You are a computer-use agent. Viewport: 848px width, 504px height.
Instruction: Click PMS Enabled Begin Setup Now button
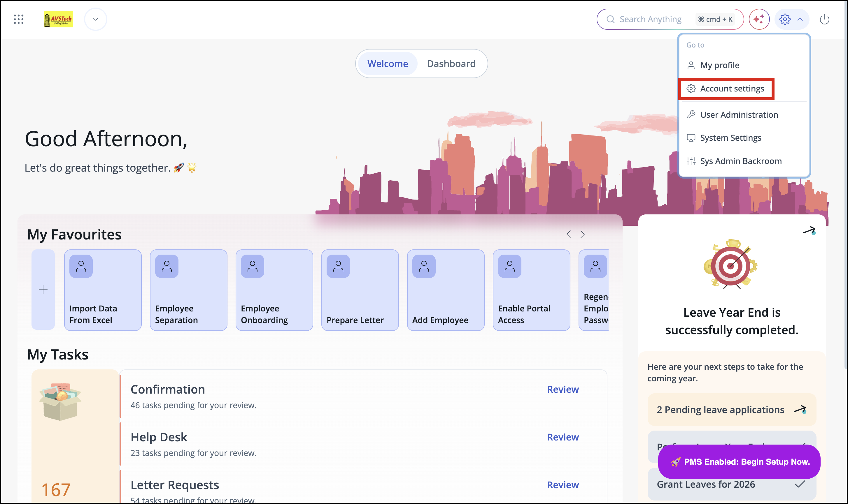[x=739, y=461]
